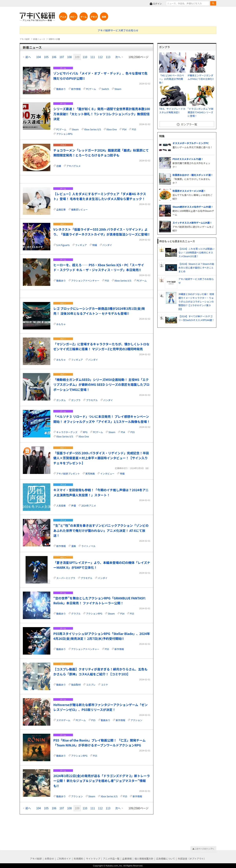Open the ゾンビサバイバル メイド・オブ・ザ・デッド thumbnail
This screenshot has width=236, height=868.
pos(36,80)
